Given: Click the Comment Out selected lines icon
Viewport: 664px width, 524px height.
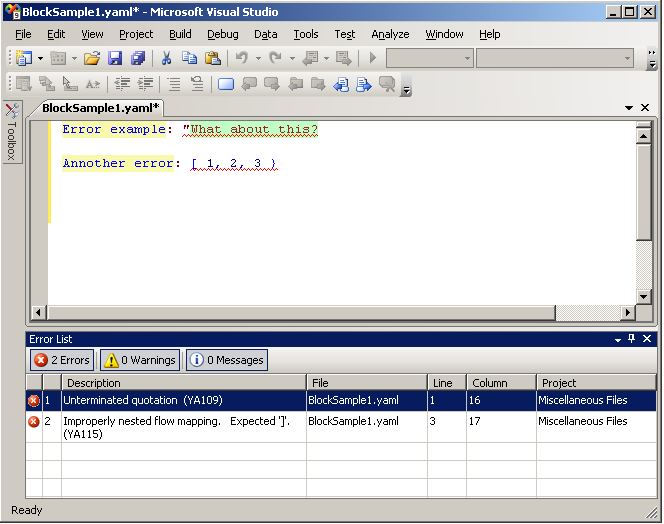Looking at the screenshot, I should pyautogui.click(x=174, y=84).
